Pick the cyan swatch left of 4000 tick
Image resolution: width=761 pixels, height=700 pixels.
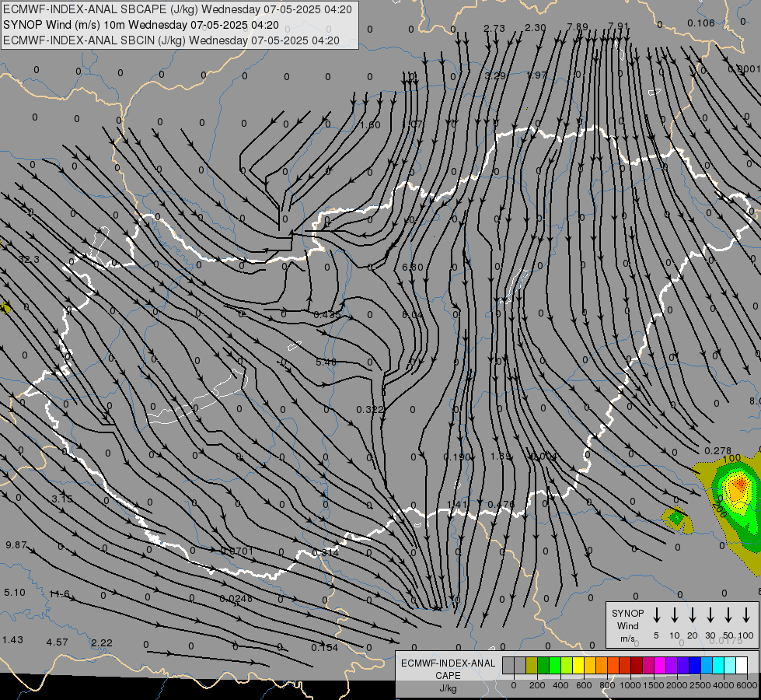pyautogui.click(x=718, y=665)
